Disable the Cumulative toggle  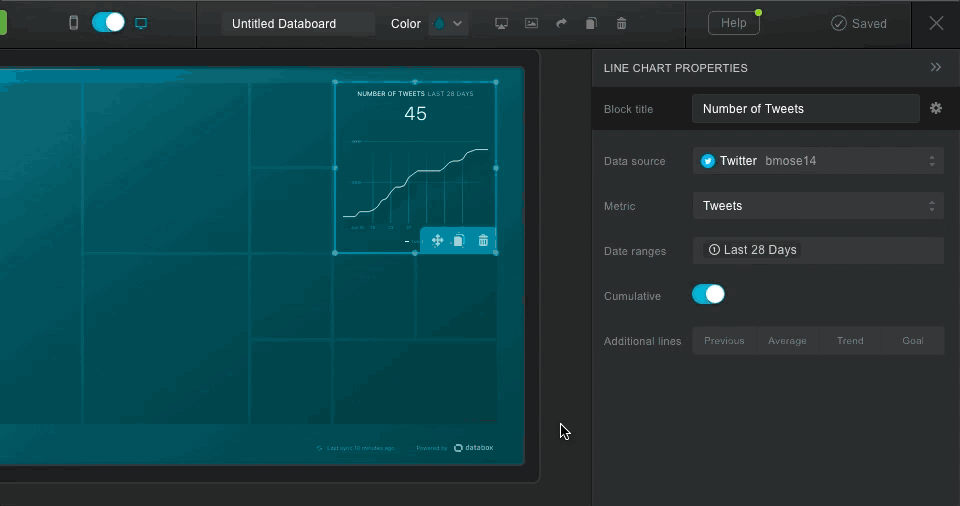tap(708, 294)
